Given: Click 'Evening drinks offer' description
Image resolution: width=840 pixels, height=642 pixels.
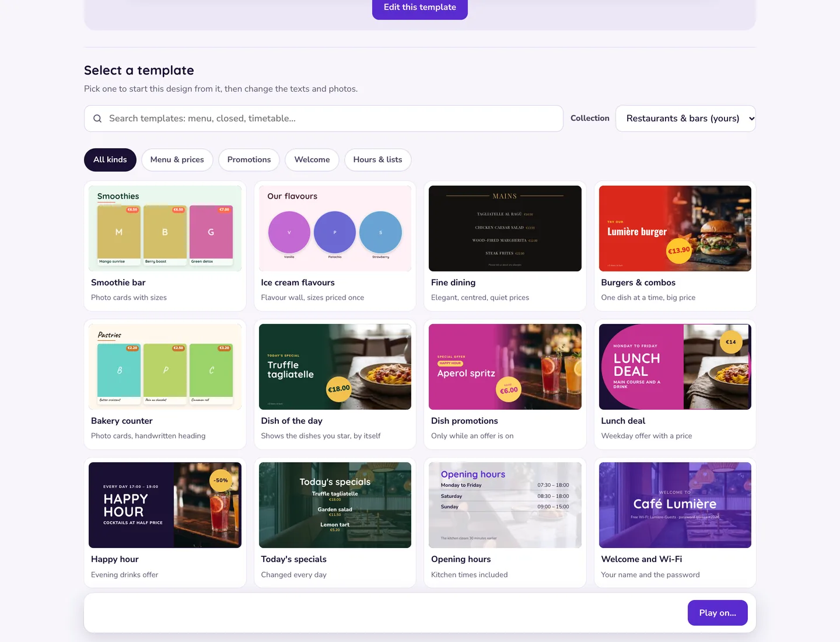Looking at the screenshot, I should point(125,575).
